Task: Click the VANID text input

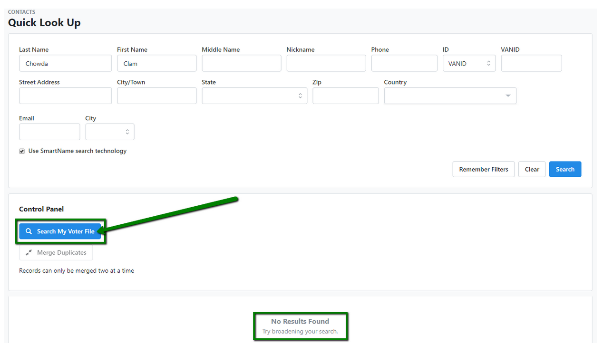Action: (531, 63)
